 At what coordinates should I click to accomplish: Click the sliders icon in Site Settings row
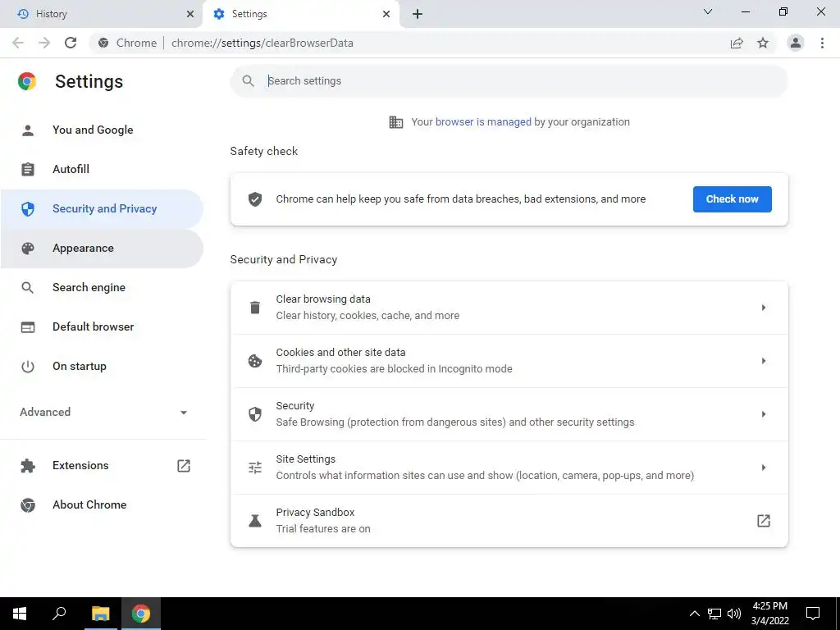coord(255,468)
